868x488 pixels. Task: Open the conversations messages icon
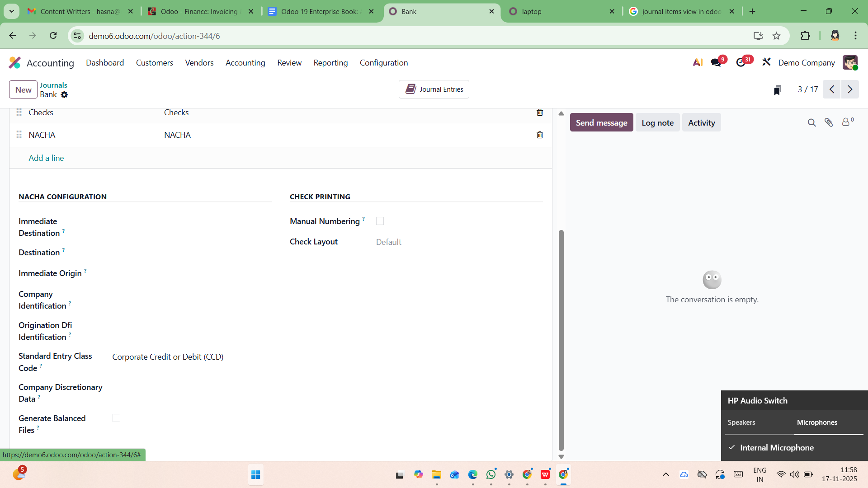pyautogui.click(x=716, y=63)
